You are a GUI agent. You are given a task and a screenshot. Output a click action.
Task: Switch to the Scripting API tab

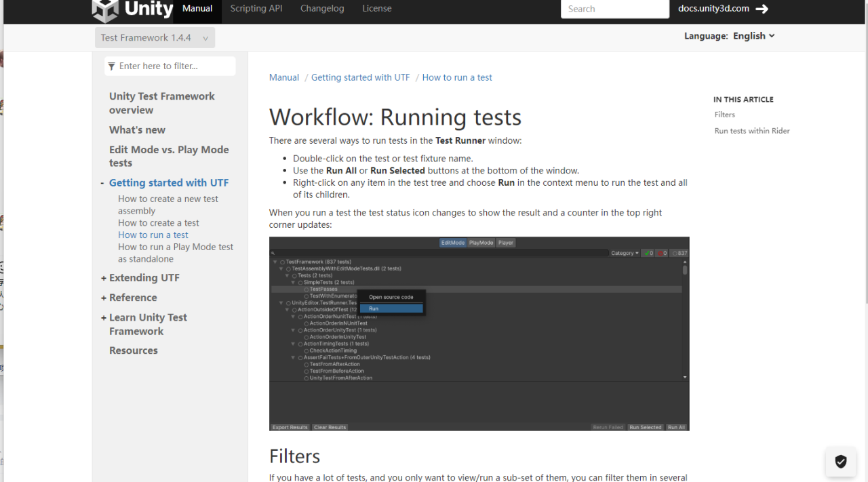point(256,9)
